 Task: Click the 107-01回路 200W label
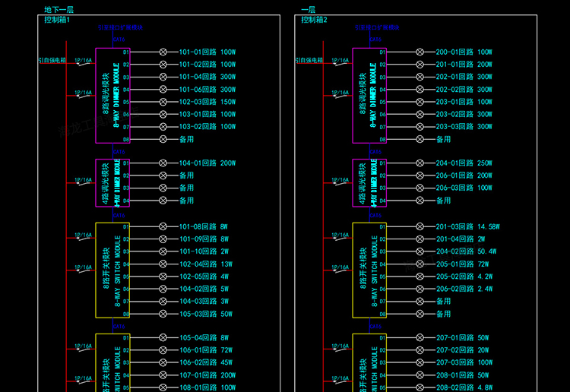tap(207, 375)
